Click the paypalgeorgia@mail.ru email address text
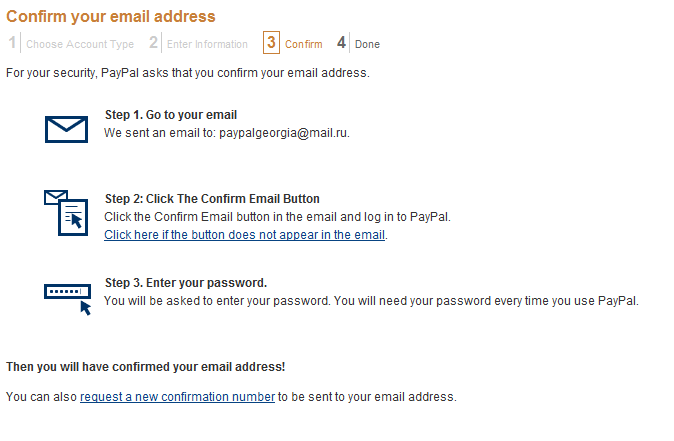The height and width of the screenshot is (441, 674). (284, 132)
